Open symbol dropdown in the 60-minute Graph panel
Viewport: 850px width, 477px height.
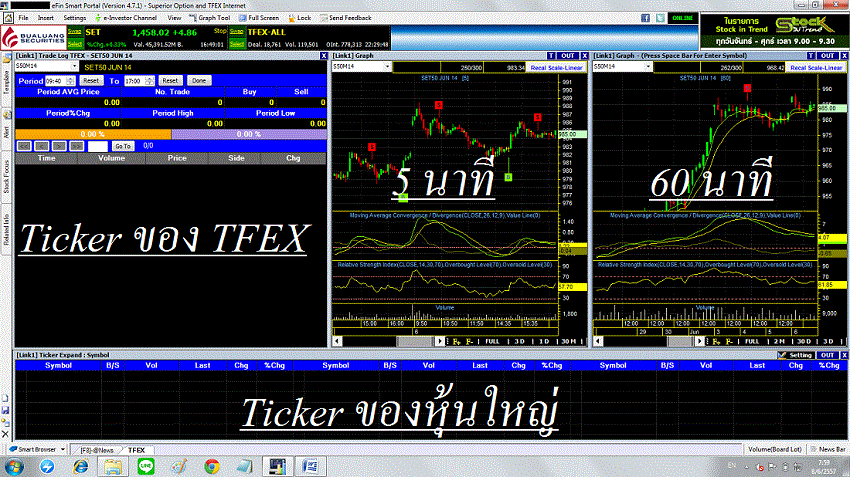(x=647, y=67)
